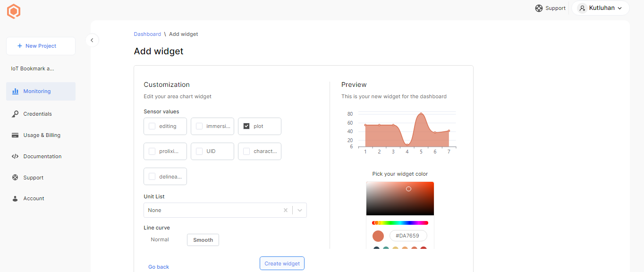The width and height of the screenshot is (644, 272).
Task: Click the orange hexagon app logo
Action: click(x=13, y=11)
